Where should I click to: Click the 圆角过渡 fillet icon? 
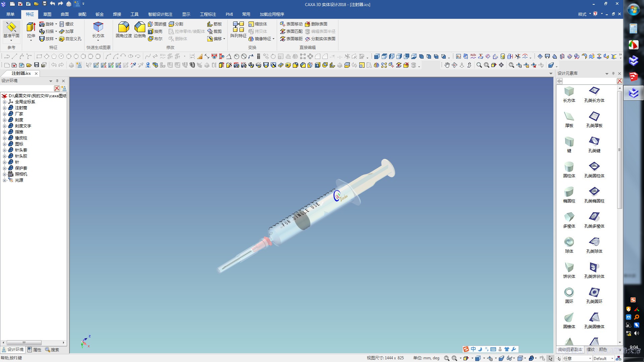[x=123, y=27]
